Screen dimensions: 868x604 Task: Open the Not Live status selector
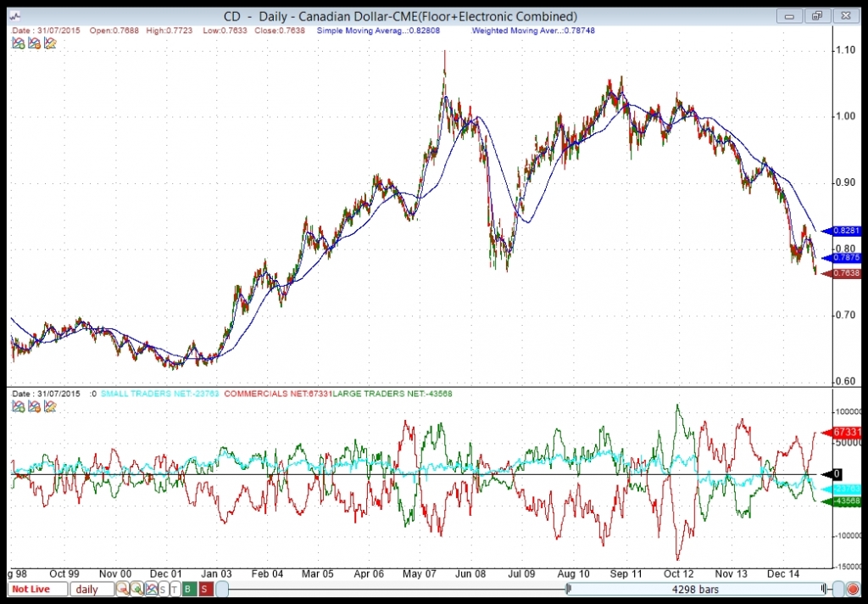37,589
